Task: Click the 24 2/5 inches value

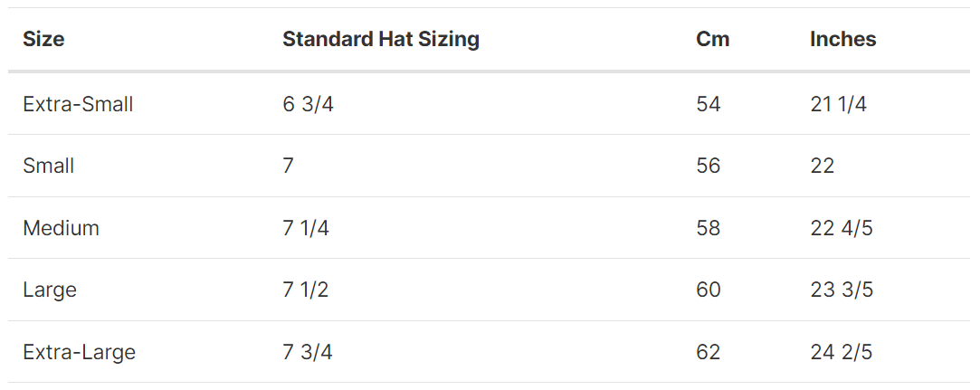Action: [841, 353]
